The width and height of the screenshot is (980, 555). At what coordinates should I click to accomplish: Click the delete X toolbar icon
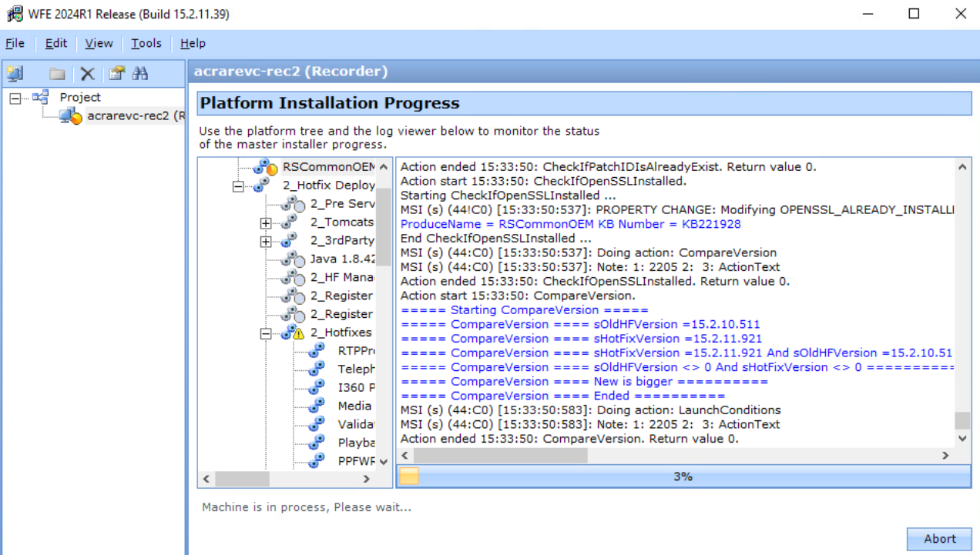(x=87, y=74)
